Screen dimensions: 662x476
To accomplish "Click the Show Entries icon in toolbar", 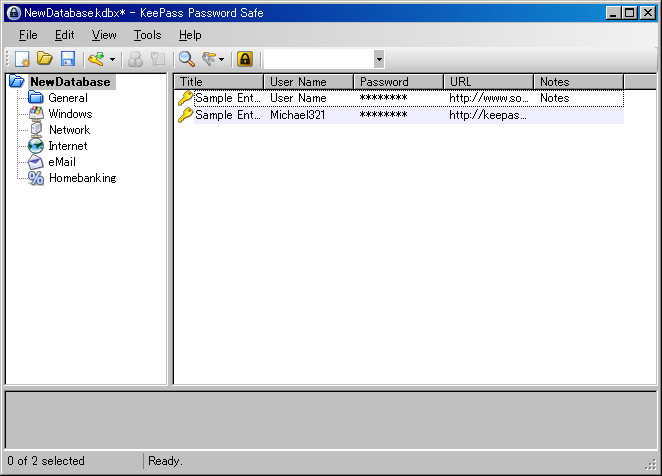I will click(x=209, y=60).
